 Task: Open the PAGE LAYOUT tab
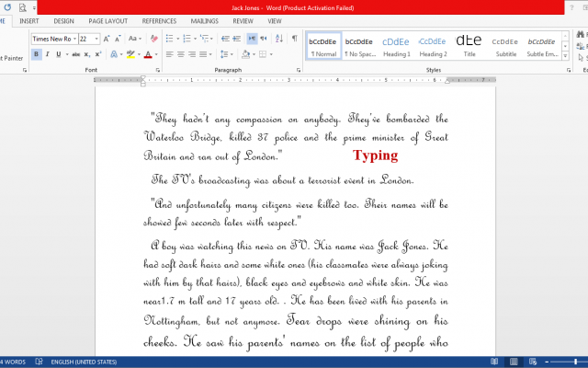108,21
